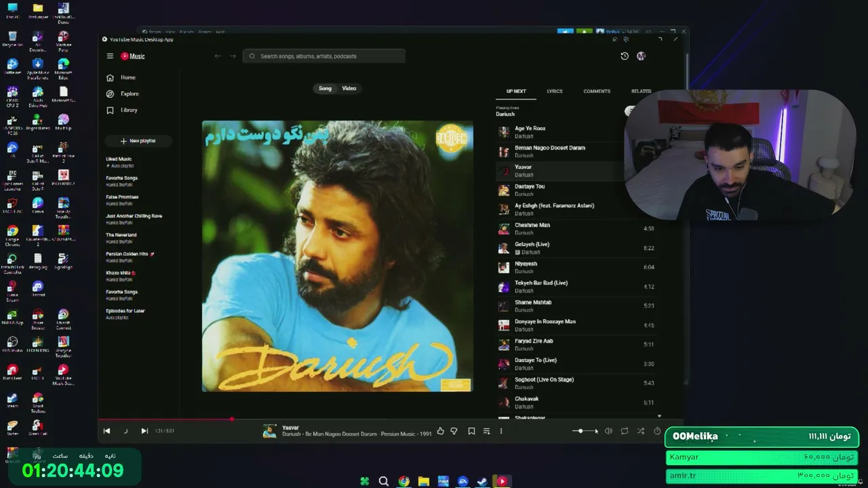Image resolution: width=868 pixels, height=488 pixels.
Task: Open the add-to-playlist queue icon
Action: 486,431
